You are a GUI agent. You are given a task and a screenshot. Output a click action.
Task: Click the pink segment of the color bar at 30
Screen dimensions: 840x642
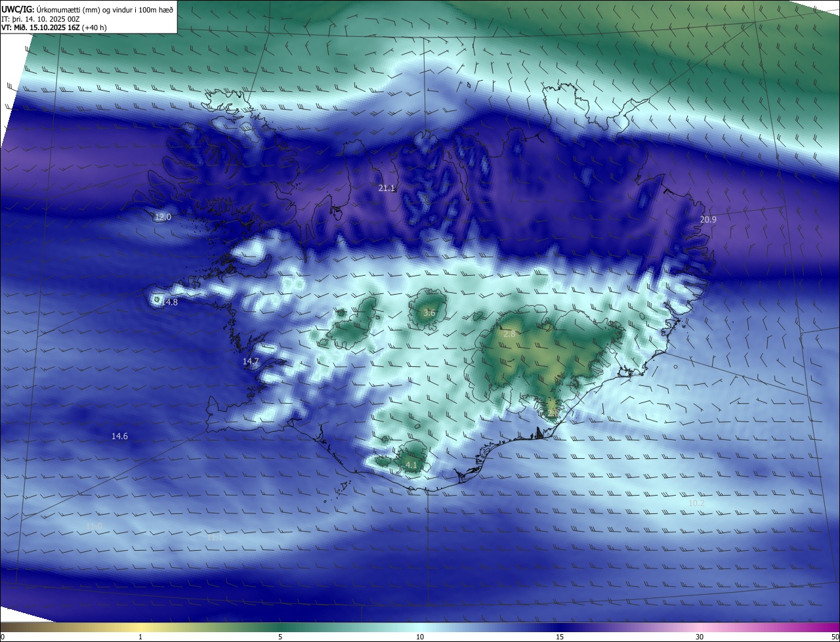click(700, 627)
